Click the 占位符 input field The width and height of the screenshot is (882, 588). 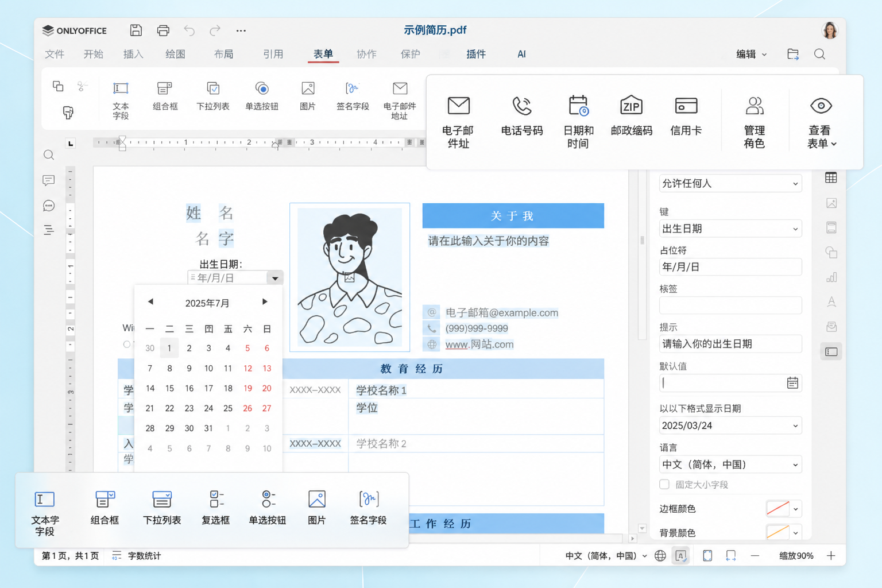[x=730, y=267]
